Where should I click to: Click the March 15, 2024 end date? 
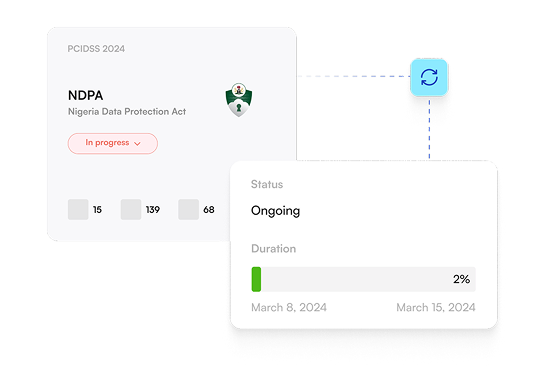[436, 307]
